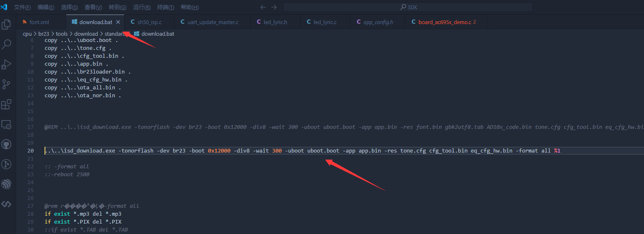Click the @REM isd_download.exe comment on line 17
The width and height of the screenshot is (644, 234).
344,127
